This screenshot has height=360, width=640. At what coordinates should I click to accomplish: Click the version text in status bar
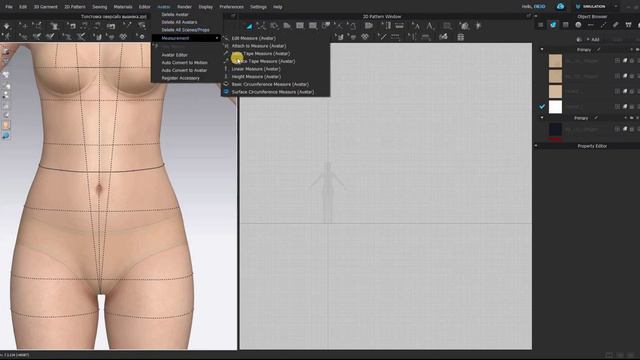(x=15, y=355)
